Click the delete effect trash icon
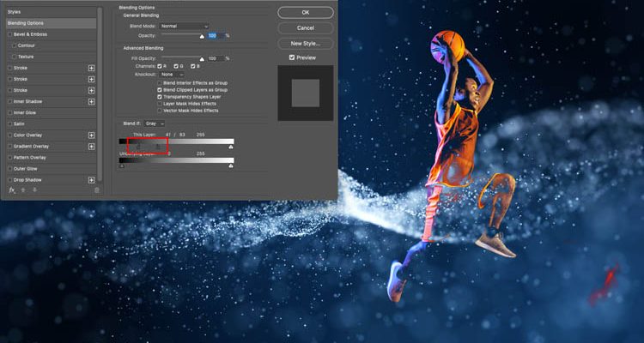This screenshot has height=343, width=644. click(96, 190)
